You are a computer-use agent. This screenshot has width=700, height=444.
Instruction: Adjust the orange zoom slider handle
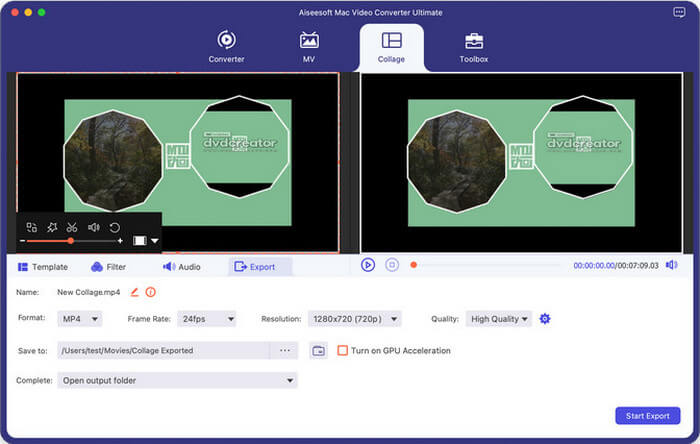71,241
